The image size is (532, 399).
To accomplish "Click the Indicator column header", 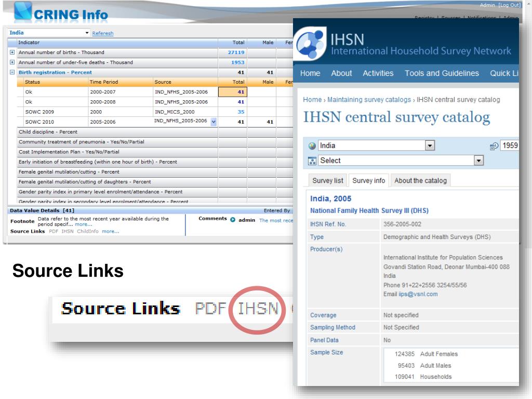I will pos(117,43).
